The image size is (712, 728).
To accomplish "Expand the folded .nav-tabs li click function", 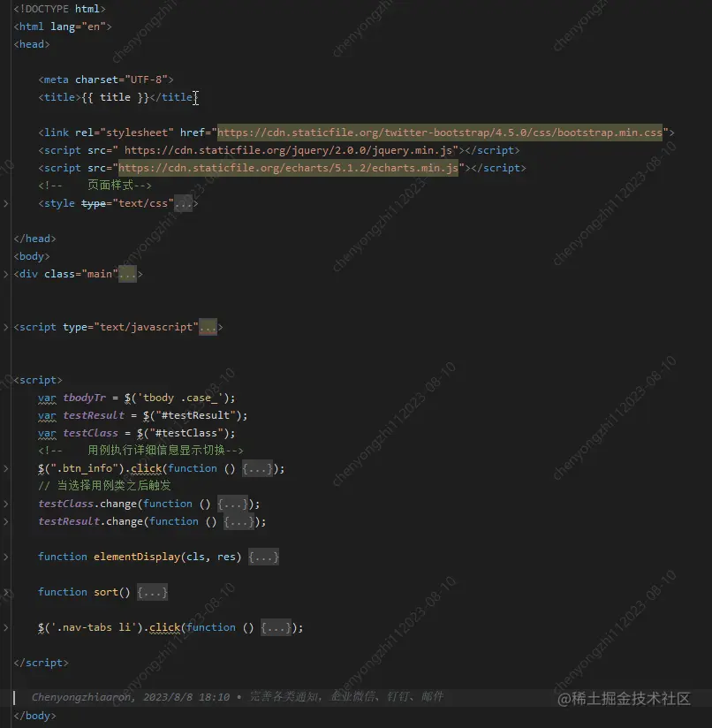I will tap(5, 627).
